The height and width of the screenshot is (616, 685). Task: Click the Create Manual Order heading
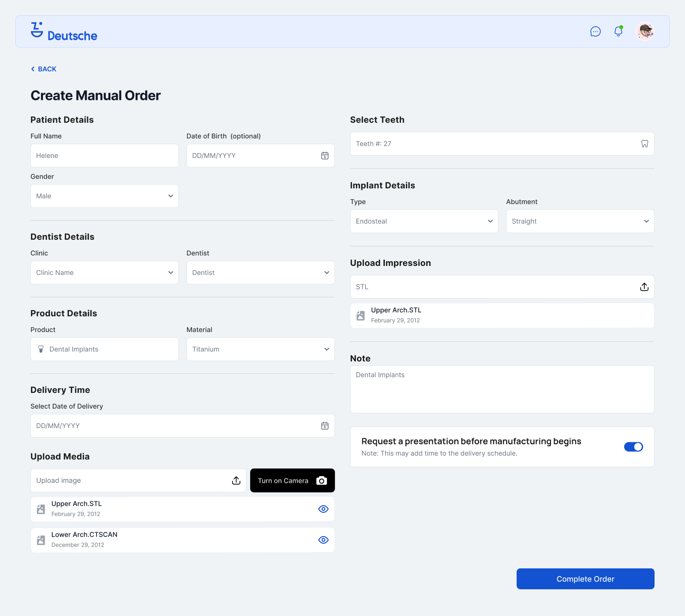tap(96, 95)
